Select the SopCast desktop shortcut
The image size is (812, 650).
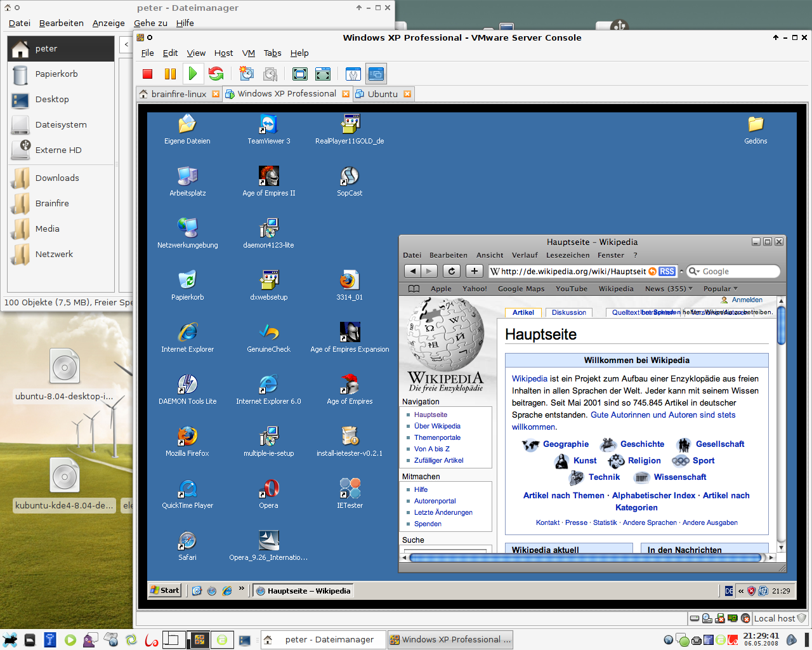350,182
